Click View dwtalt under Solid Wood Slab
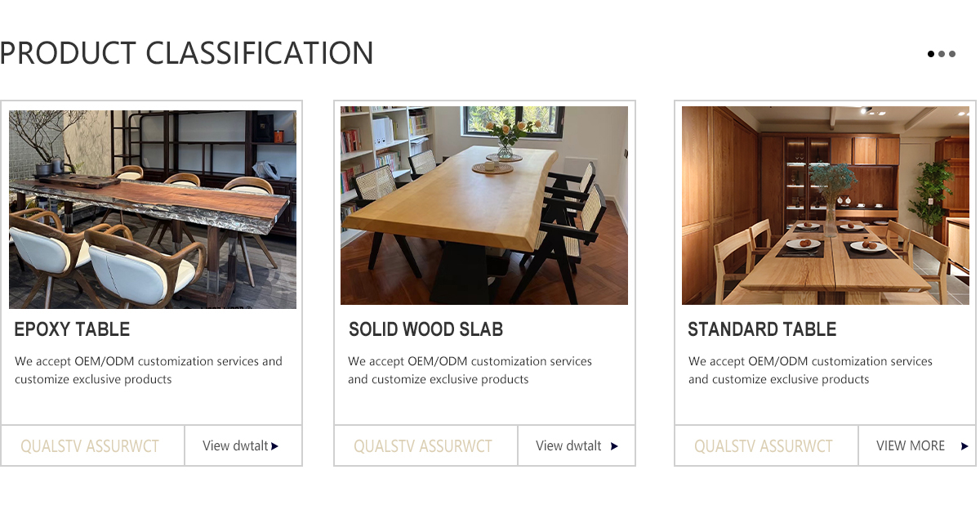980x519 pixels. pyautogui.click(x=568, y=445)
